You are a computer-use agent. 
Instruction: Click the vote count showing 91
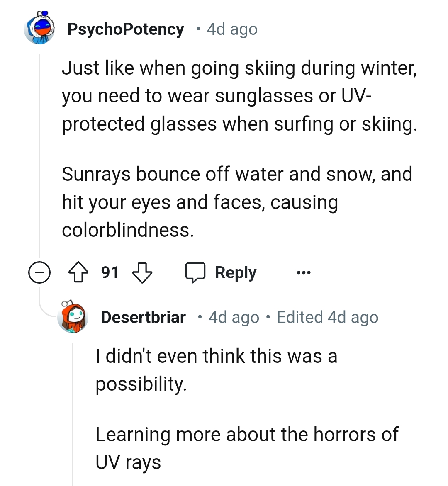[x=110, y=272]
